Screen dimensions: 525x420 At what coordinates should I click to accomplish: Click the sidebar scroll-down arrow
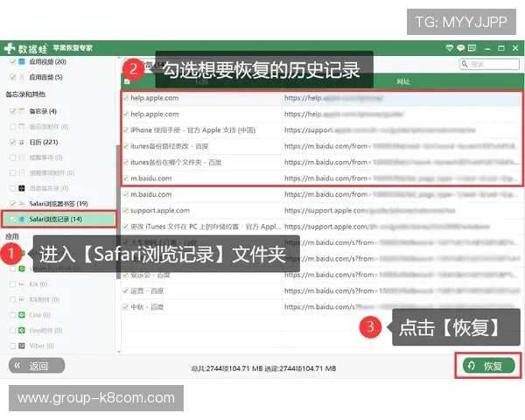coord(118,352)
